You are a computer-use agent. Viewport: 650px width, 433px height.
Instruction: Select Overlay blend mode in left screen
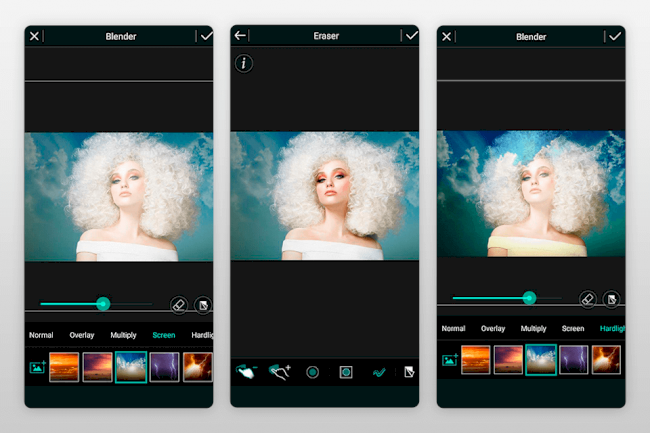coord(82,335)
